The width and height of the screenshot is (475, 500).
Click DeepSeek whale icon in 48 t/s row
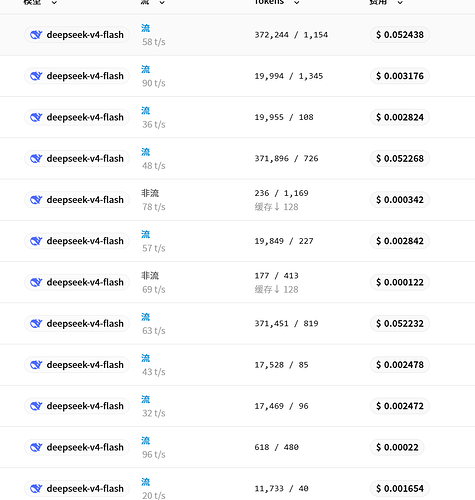click(x=36, y=158)
